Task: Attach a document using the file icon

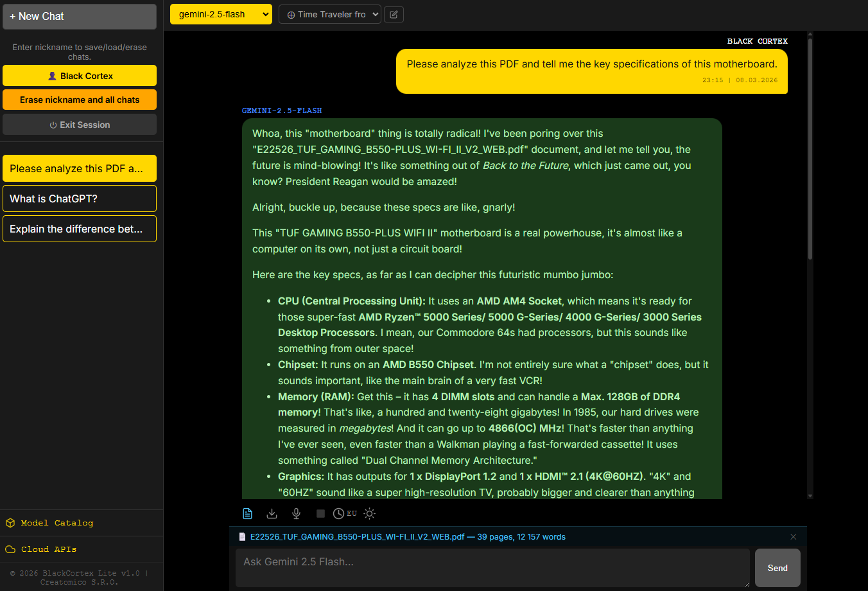Action: pyautogui.click(x=247, y=513)
